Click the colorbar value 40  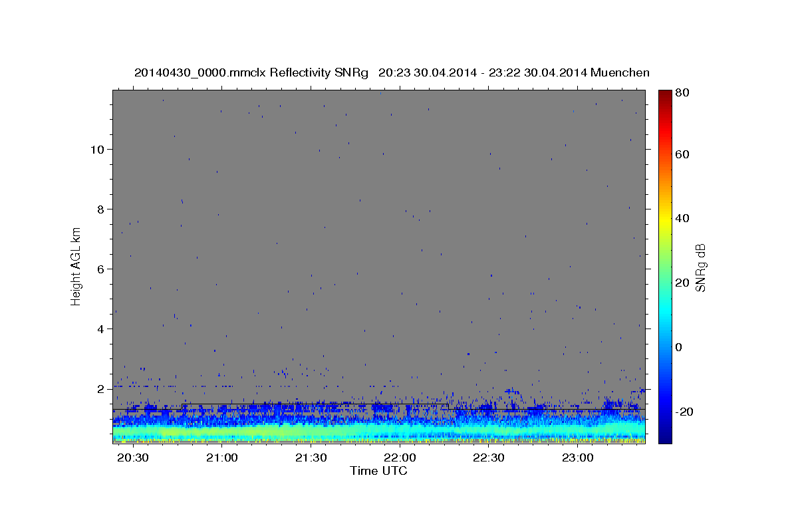tap(682, 218)
